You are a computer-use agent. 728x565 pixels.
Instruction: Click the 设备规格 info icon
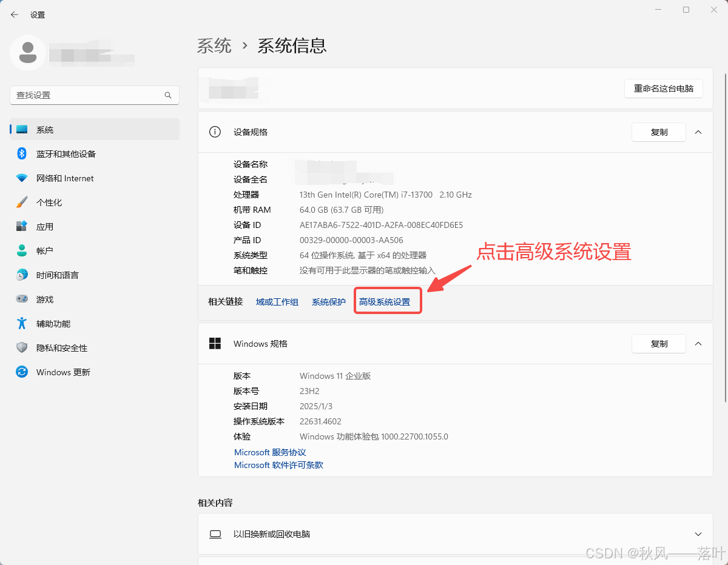pos(215,132)
